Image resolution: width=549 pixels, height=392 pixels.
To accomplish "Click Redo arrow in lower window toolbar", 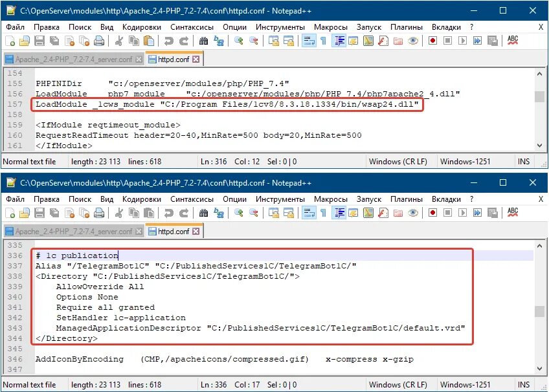I will (x=183, y=213).
